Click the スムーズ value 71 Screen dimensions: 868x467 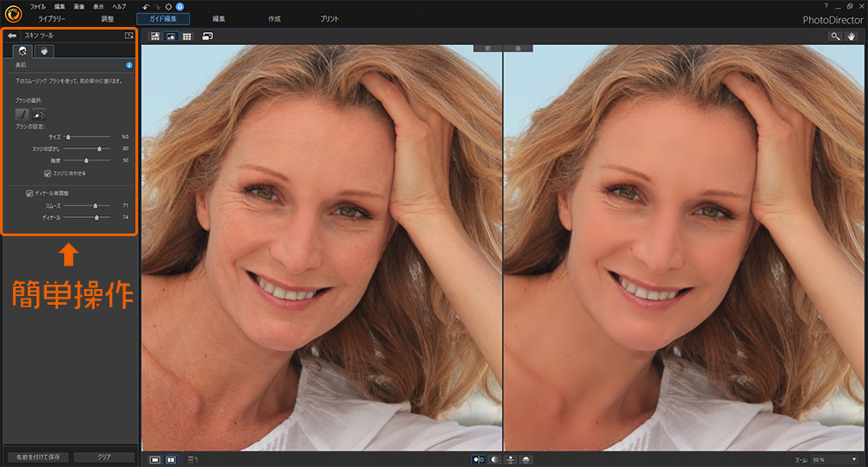tap(126, 206)
